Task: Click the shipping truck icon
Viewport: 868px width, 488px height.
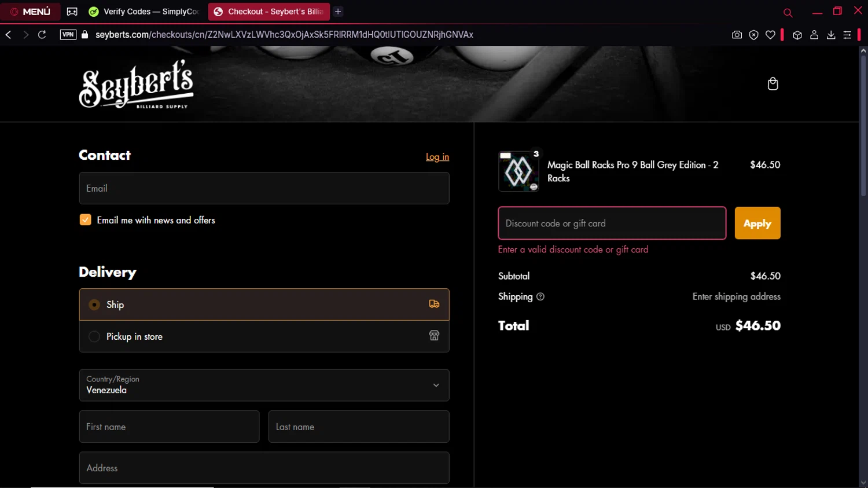Action: (x=434, y=304)
